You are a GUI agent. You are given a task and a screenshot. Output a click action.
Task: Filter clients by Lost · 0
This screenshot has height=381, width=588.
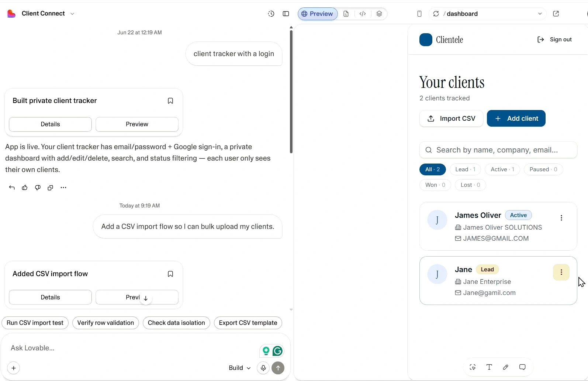pos(470,185)
